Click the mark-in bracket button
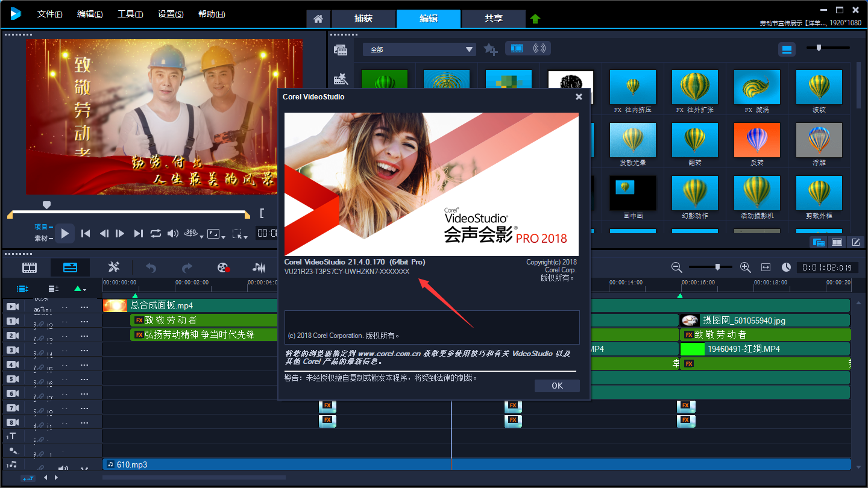This screenshot has width=868, height=488. 262,213
